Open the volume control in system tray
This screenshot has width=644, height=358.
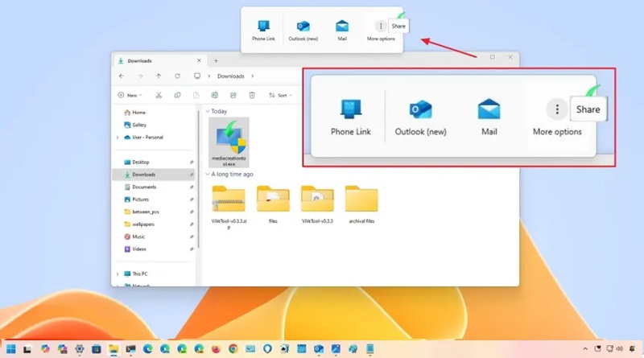pyautogui.click(x=620, y=349)
